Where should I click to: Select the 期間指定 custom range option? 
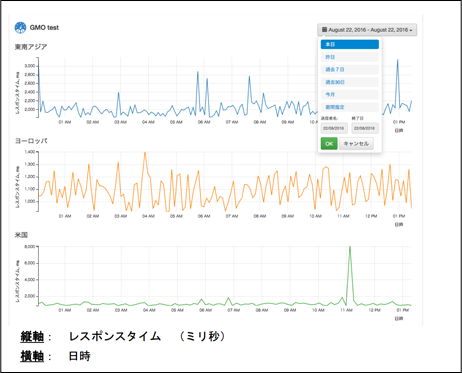click(x=350, y=107)
